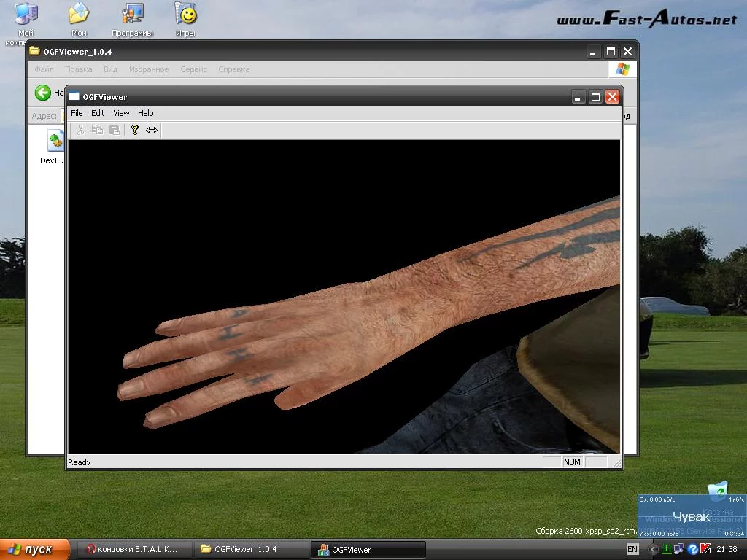747x560 pixels.
Task: Select the Игры desktop icon
Action: pyautogui.click(x=186, y=20)
